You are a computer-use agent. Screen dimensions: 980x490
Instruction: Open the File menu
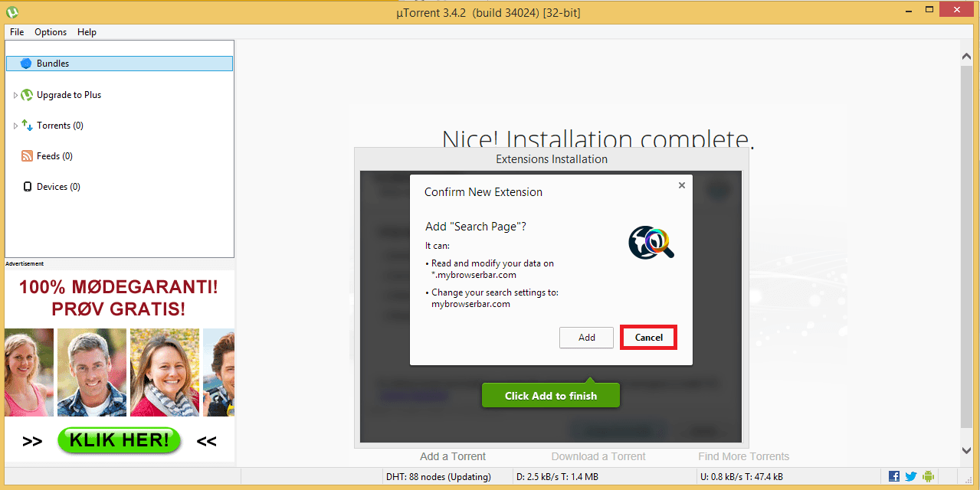(17, 32)
